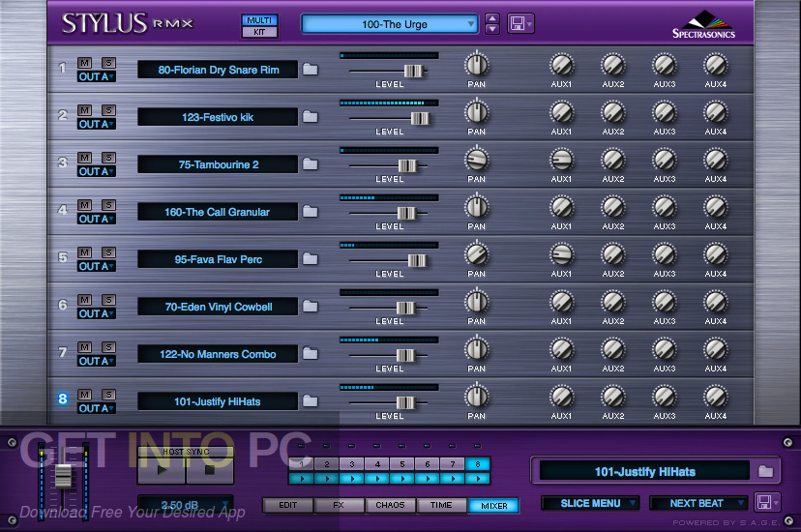The height and width of the screenshot is (532, 801).
Task: Select MULTI mode
Action: (259, 20)
